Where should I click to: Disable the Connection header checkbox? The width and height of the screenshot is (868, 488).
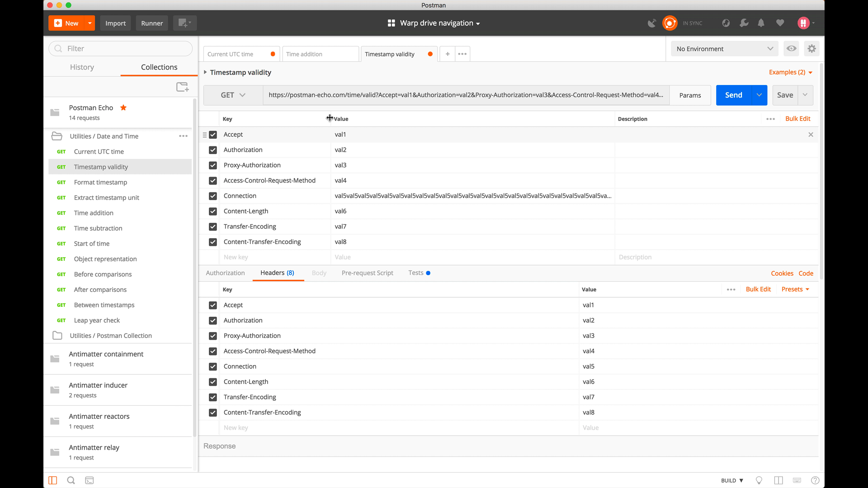pyautogui.click(x=213, y=366)
